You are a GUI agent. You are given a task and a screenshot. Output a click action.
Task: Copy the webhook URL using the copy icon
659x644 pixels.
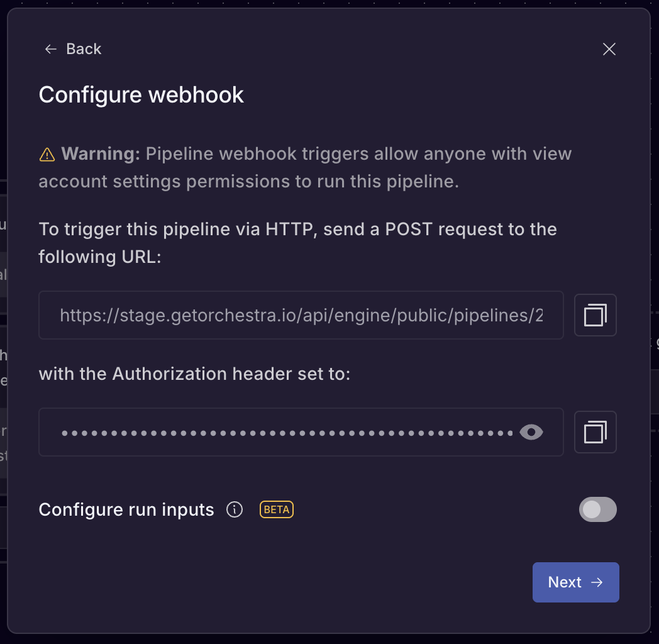pos(595,315)
